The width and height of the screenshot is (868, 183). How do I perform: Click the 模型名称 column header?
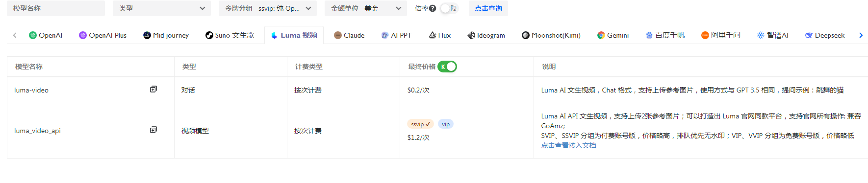pyautogui.click(x=91, y=67)
